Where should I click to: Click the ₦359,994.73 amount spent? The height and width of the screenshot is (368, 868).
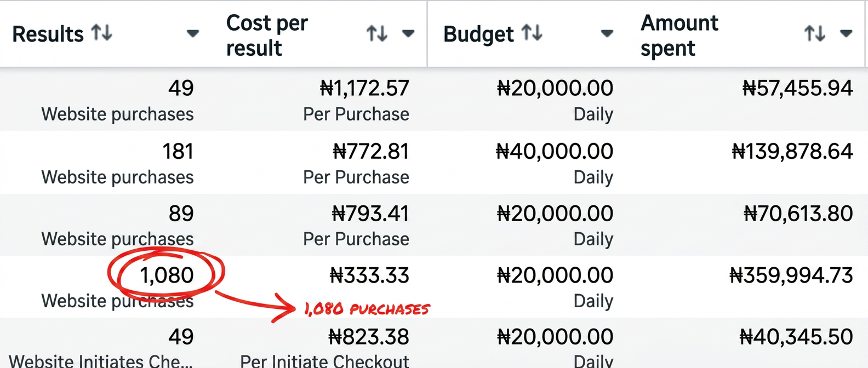tap(791, 275)
